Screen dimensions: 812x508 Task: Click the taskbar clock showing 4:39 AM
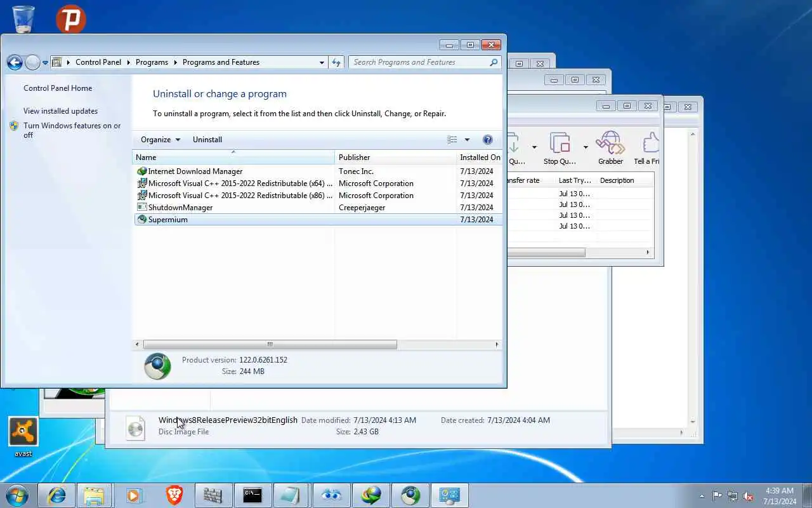click(780, 496)
